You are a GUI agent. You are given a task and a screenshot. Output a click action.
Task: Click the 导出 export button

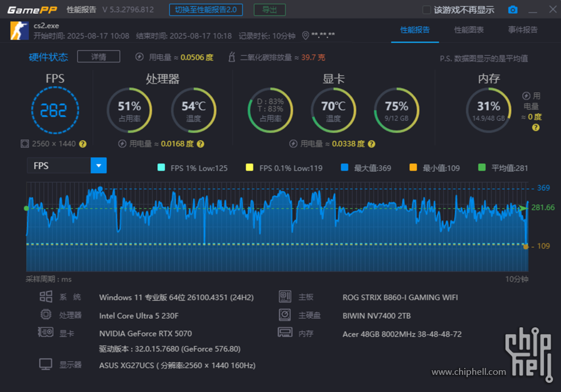click(x=270, y=10)
